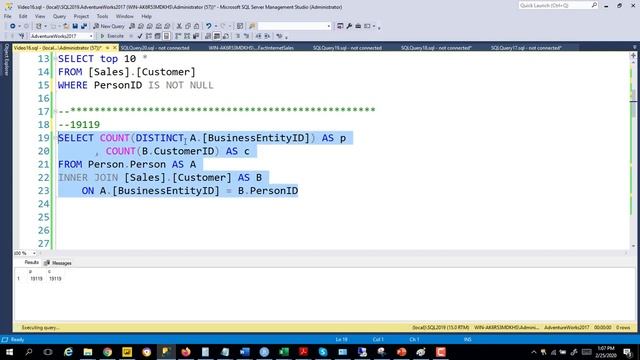640x360 pixels.
Task: Switch to the FactInternetSales tab
Action: (x=251, y=48)
